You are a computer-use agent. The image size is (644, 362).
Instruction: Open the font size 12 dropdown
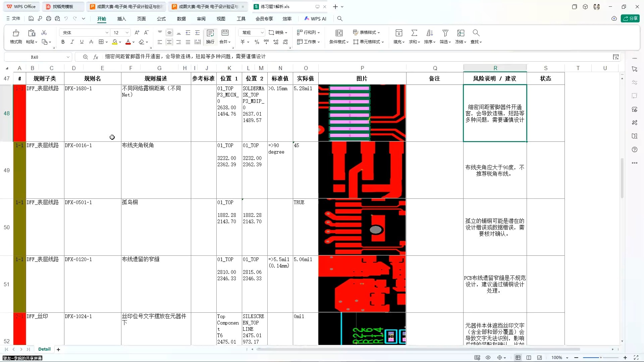coord(127,33)
